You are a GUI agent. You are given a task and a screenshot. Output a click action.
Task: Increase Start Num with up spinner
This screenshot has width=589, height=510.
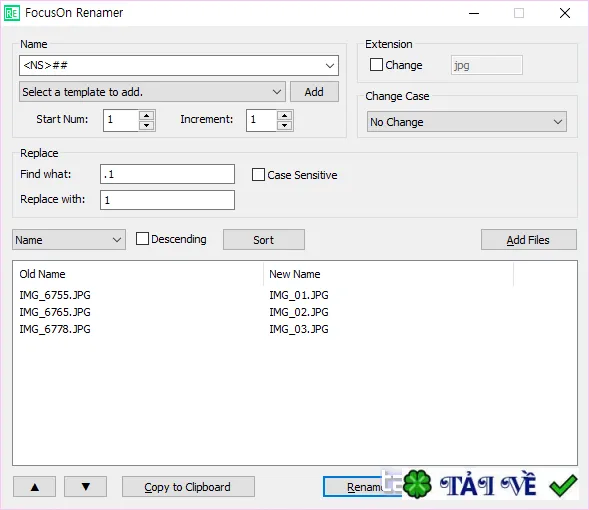[146, 115]
